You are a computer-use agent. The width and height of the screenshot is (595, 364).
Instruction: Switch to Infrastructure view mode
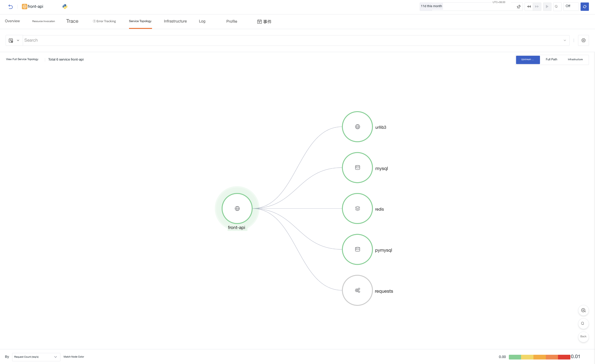(x=575, y=60)
